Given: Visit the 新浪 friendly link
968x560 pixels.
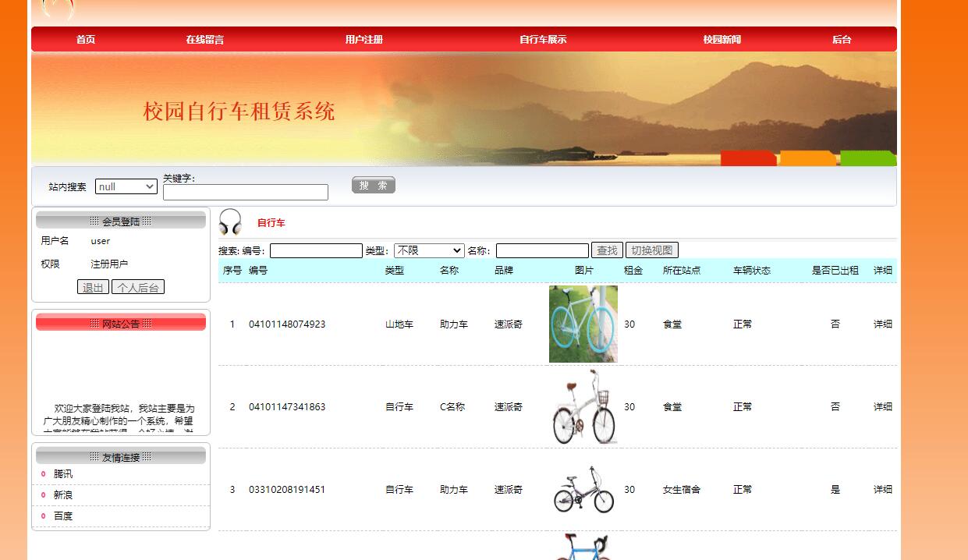Looking at the screenshot, I should click(64, 494).
